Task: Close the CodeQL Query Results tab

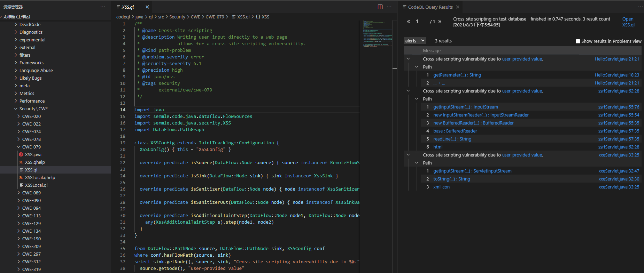Action: 458,7
